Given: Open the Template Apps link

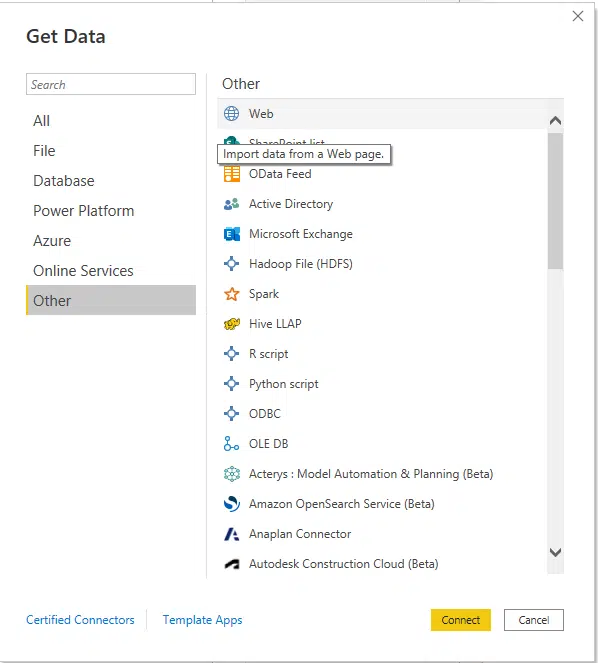Looking at the screenshot, I should [x=203, y=620].
